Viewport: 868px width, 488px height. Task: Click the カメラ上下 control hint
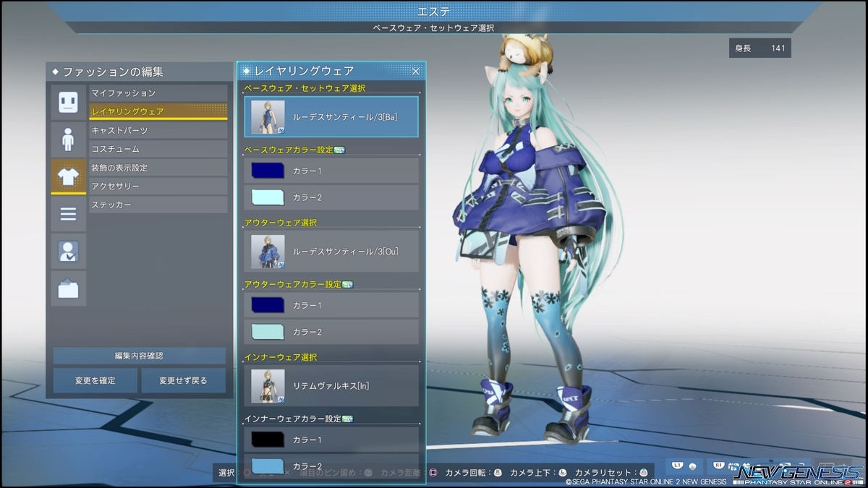click(539, 473)
